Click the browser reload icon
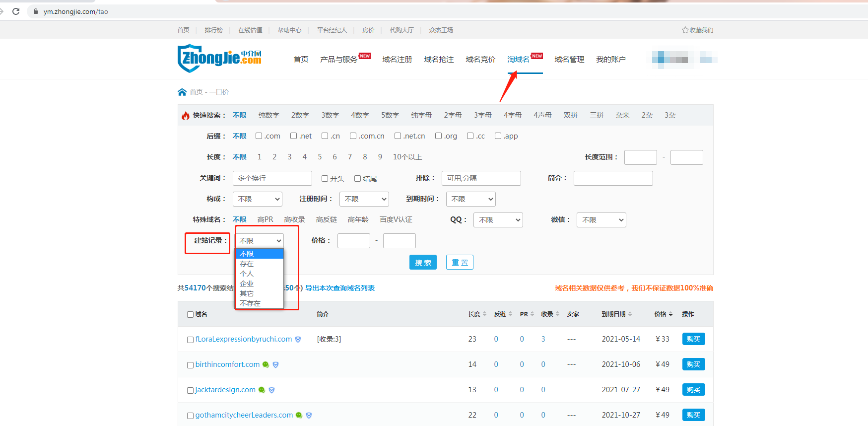The image size is (868, 426). pos(16,11)
